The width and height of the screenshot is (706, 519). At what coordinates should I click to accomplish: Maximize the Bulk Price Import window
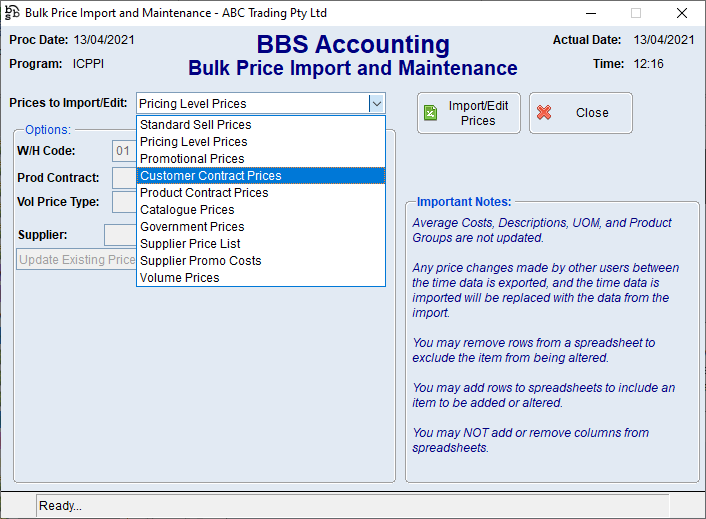pos(635,13)
